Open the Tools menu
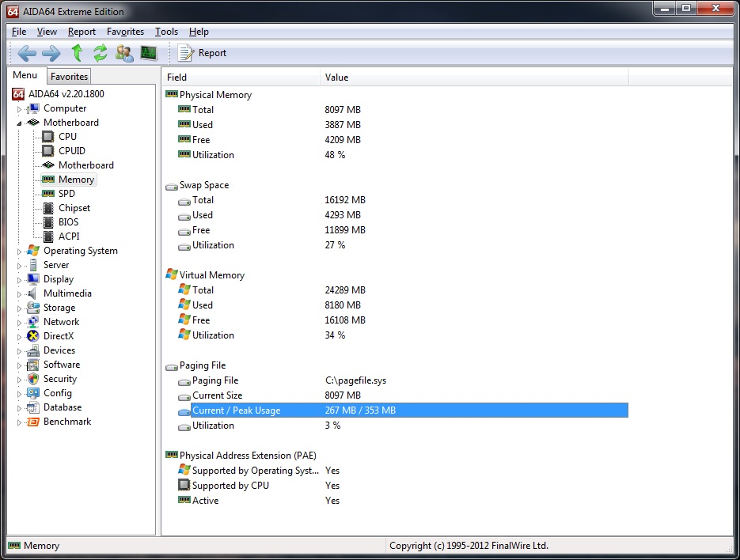740x560 pixels. point(166,32)
